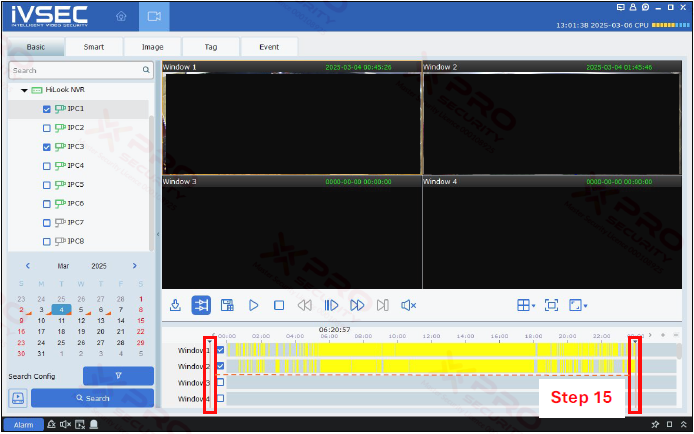Image resolution: width=694 pixels, height=434 pixels.
Task: Click the Search Config filter button
Action: 118,376
